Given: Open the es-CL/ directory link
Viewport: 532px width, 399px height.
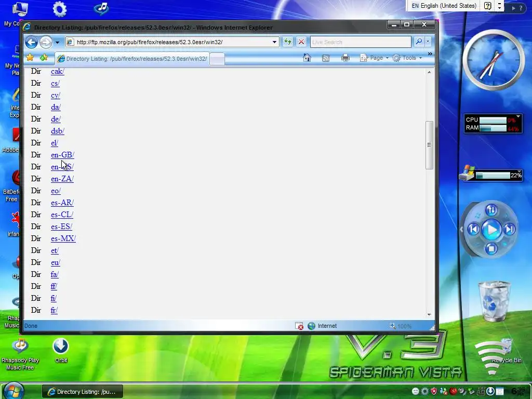Looking at the screenshot, I should tap(62, 215).
